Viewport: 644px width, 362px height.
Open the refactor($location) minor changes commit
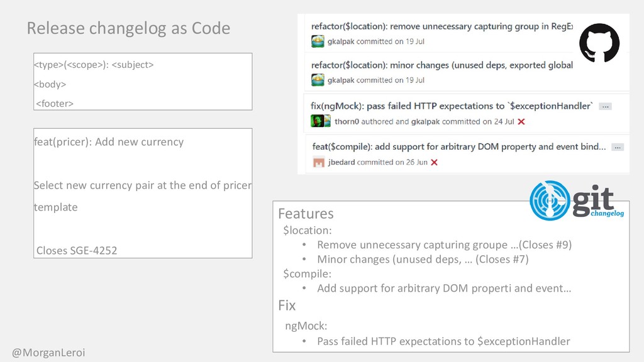[442, 65]
